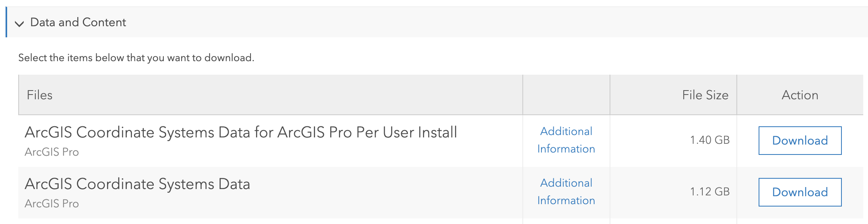This screenshot has height=224, width=868.
Task: Download the 1.12 GB Coordinate Systems Data file
Action: [x=800, y=192]
